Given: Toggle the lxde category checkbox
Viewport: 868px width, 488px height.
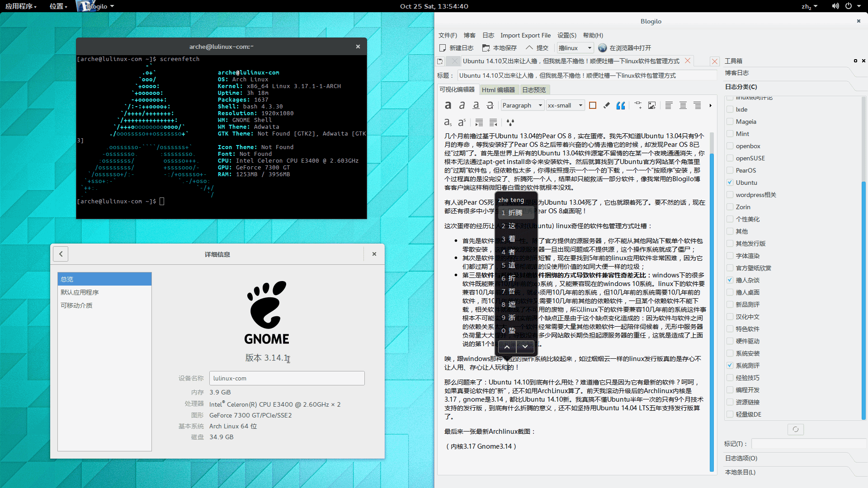Looking at the screenshot, I should tap(730, 109).
